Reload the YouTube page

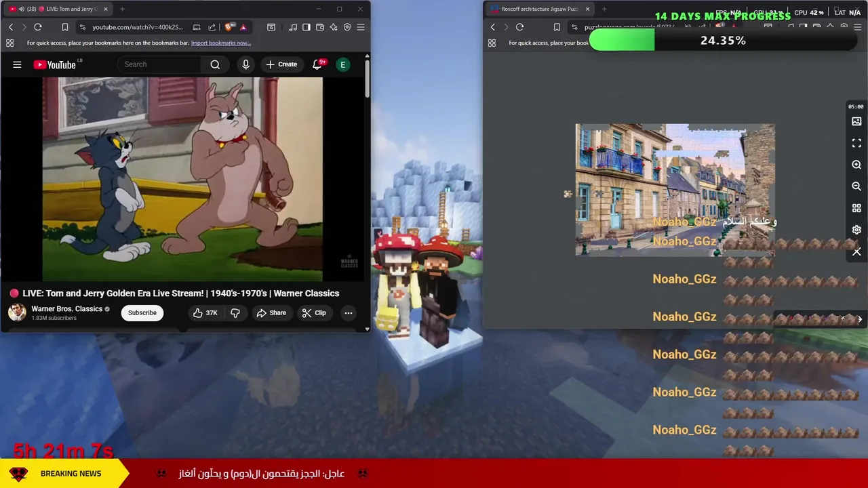[x=38, y=27]
